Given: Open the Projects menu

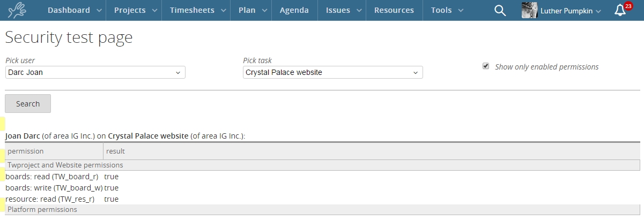Looking at the screenshot, I should (136, 10).
